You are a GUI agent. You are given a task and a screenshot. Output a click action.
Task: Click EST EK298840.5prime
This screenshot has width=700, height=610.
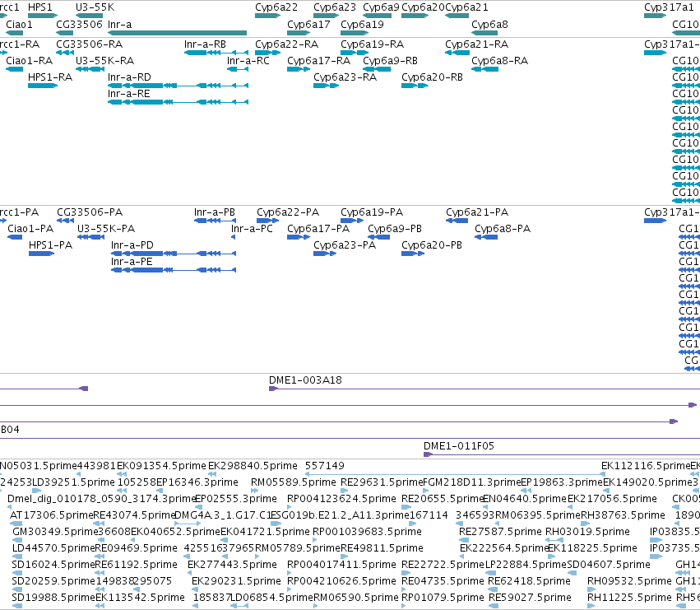click(212, 474)
